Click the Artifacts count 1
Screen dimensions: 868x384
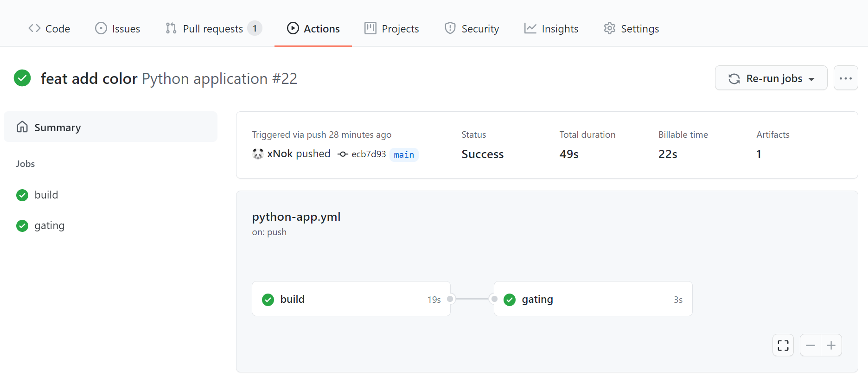tap(759, 154)
